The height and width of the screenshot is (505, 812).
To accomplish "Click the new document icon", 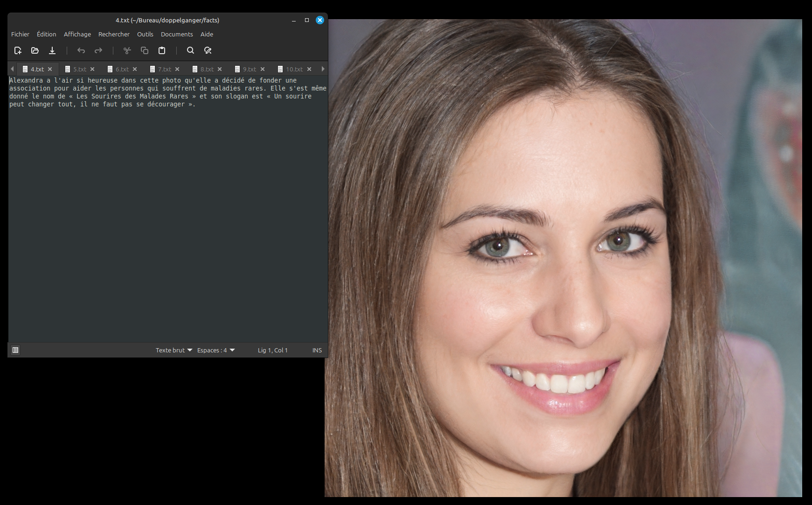I will 18,50.
